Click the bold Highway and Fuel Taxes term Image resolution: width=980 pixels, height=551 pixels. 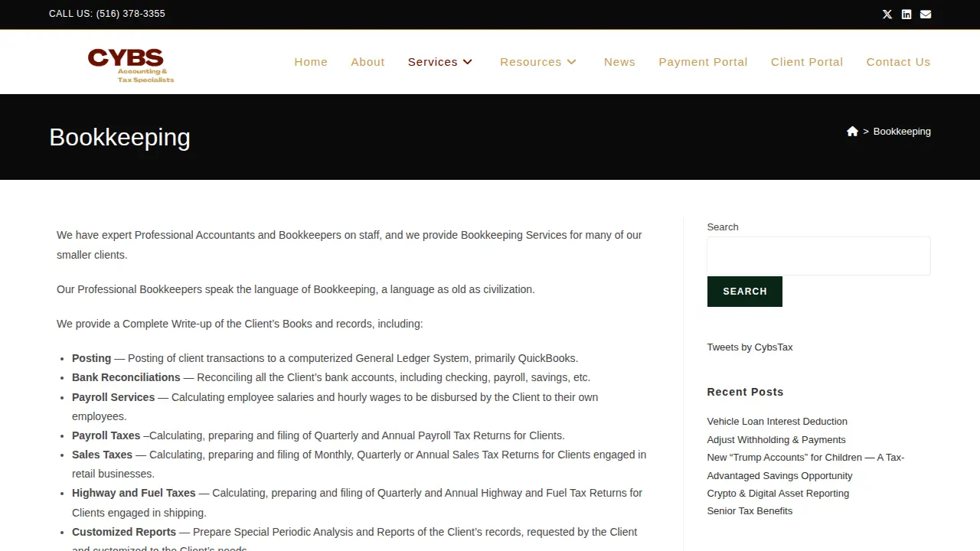point(134,493)
